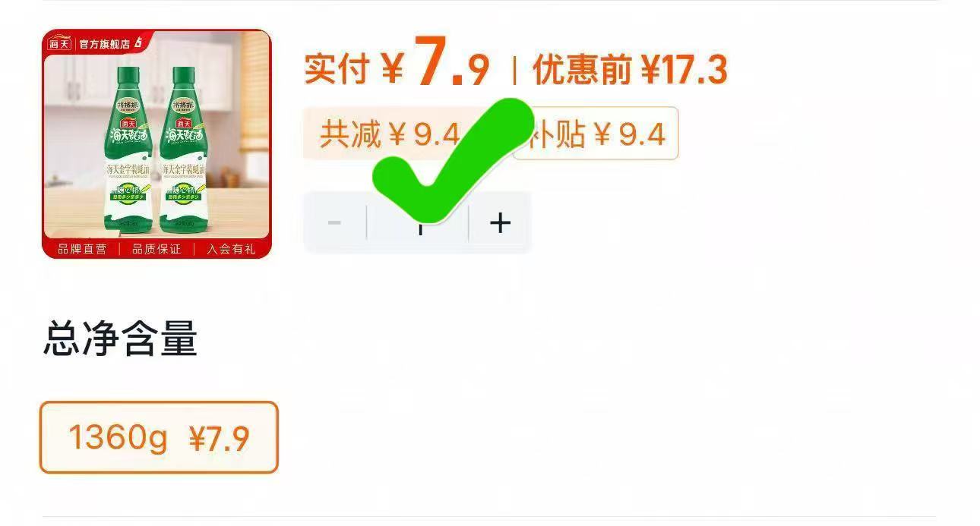Tap the 品牌直营 label on thumbnail
The height and width of the screenshot is (526, 980).
pyautogui.click(x=82, y=249)
